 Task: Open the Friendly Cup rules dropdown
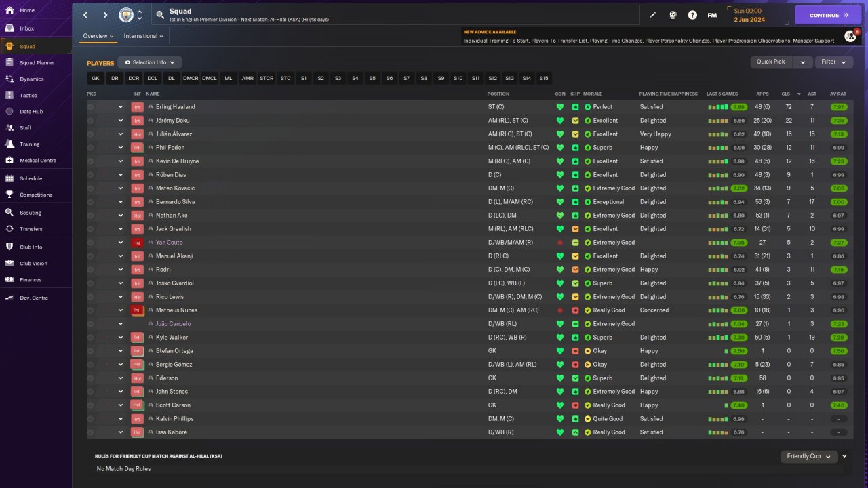(809, 456)
